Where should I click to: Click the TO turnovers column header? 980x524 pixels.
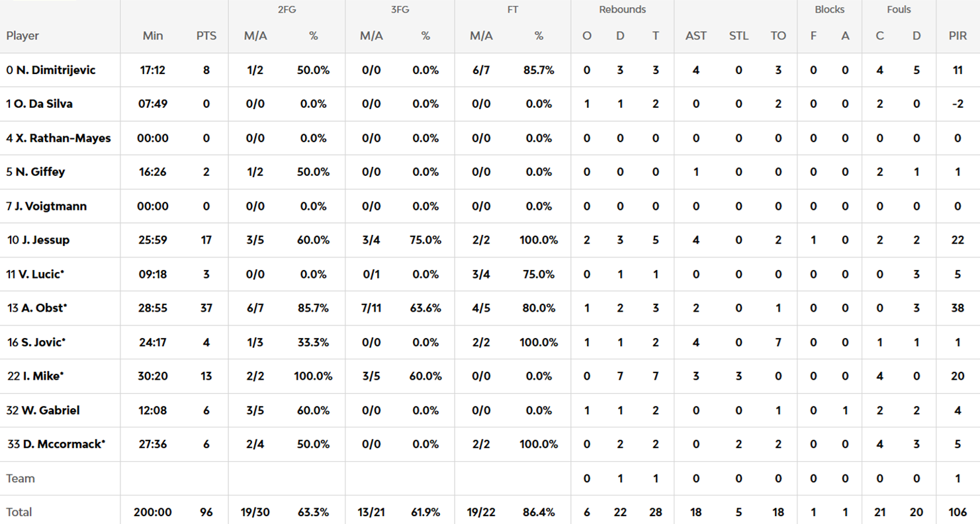(x=778, y=36)
